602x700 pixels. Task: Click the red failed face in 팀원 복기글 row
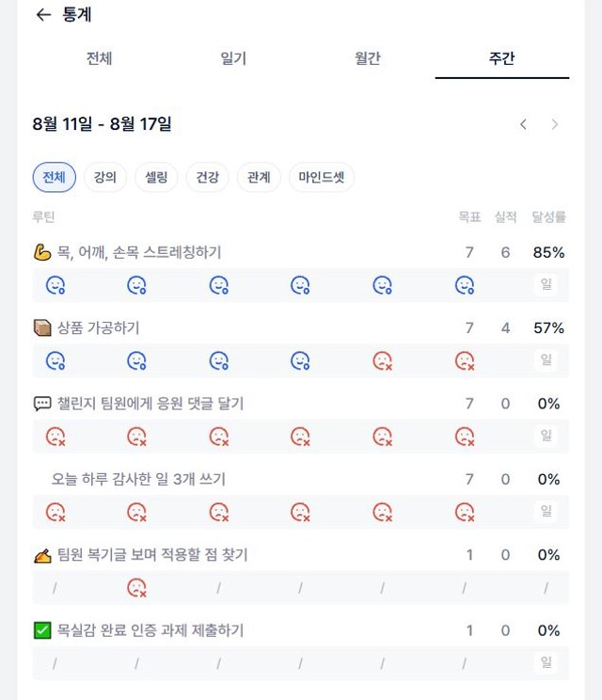pyautogui.click(x=136, y=588)
